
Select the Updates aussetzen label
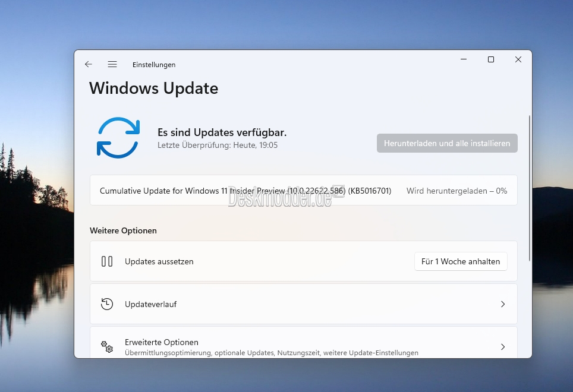(x=159, y=262)
